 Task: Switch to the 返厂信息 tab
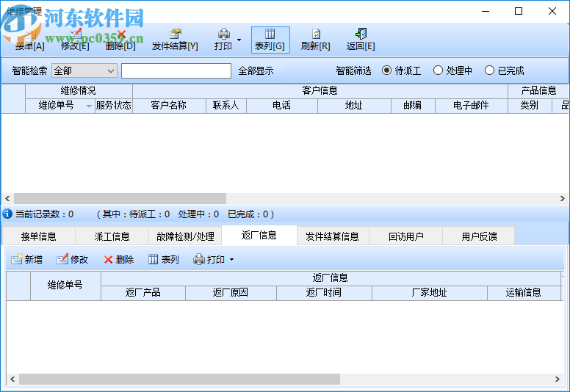(x=259, y=236)
